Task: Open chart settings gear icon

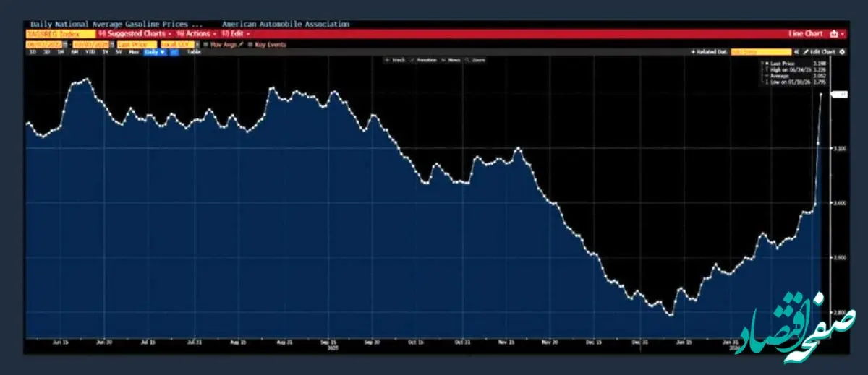Action: point(841,52)
